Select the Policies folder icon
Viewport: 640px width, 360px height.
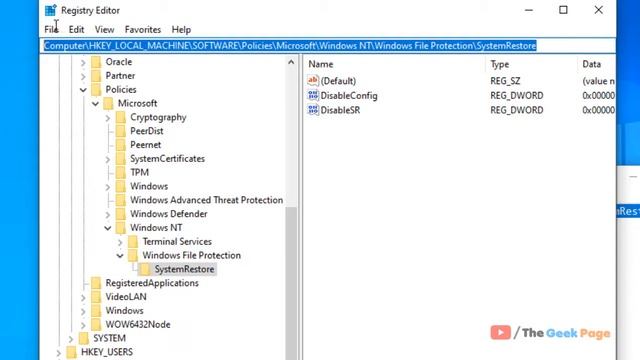(96, 89)
